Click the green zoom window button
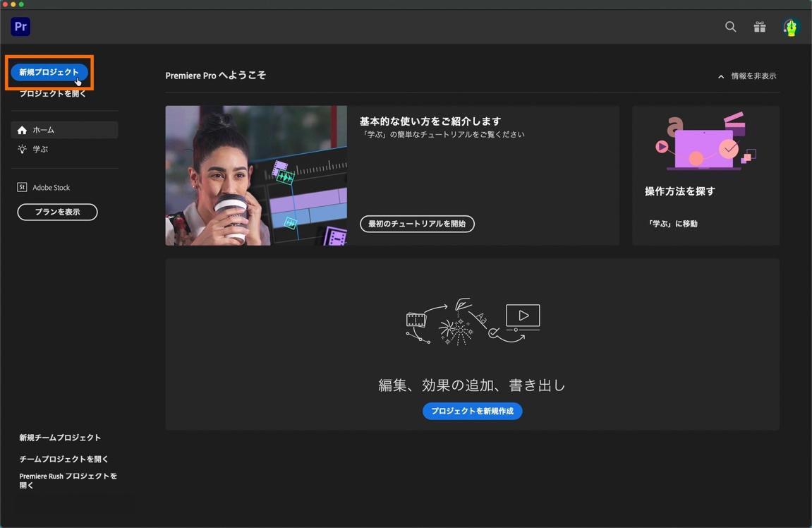The width and height of the screenshot is (812, 528). (x=21, y=4)
